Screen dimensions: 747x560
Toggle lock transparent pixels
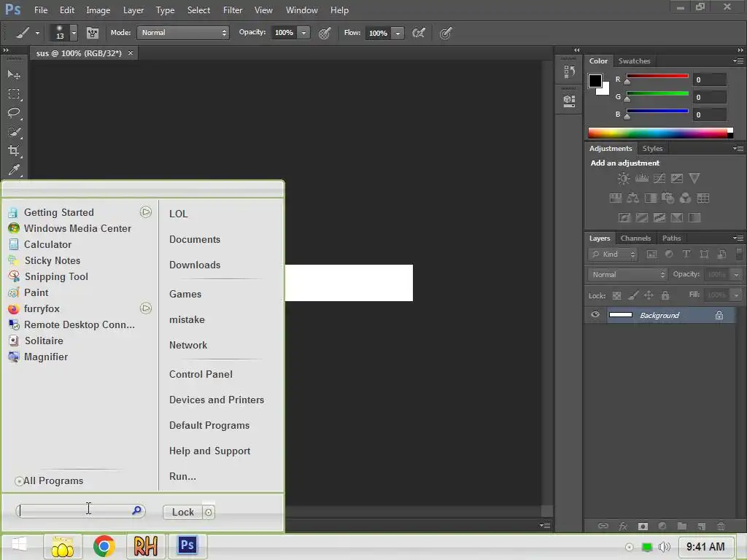616,296
